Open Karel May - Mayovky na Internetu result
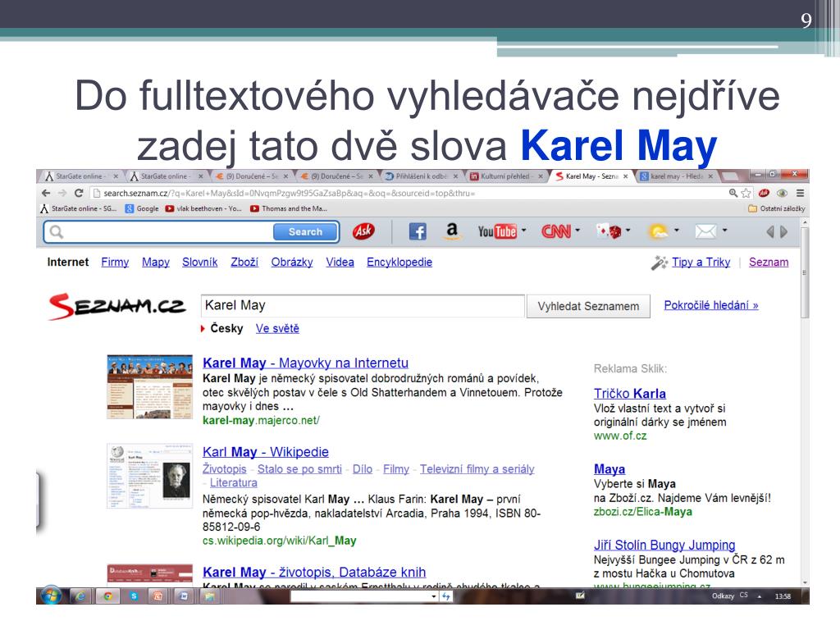This screenshot has height=630, width=840. (305, 363)
